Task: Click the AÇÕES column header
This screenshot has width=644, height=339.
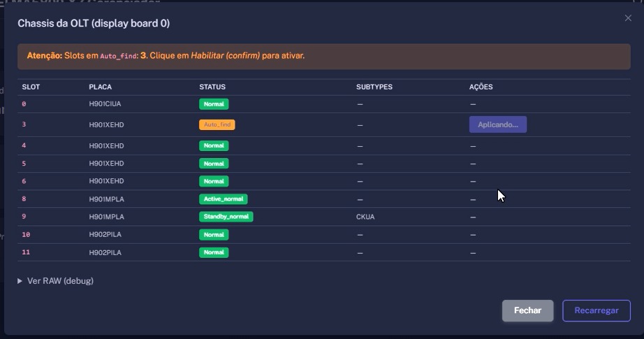Action: [x=481, y=87]
